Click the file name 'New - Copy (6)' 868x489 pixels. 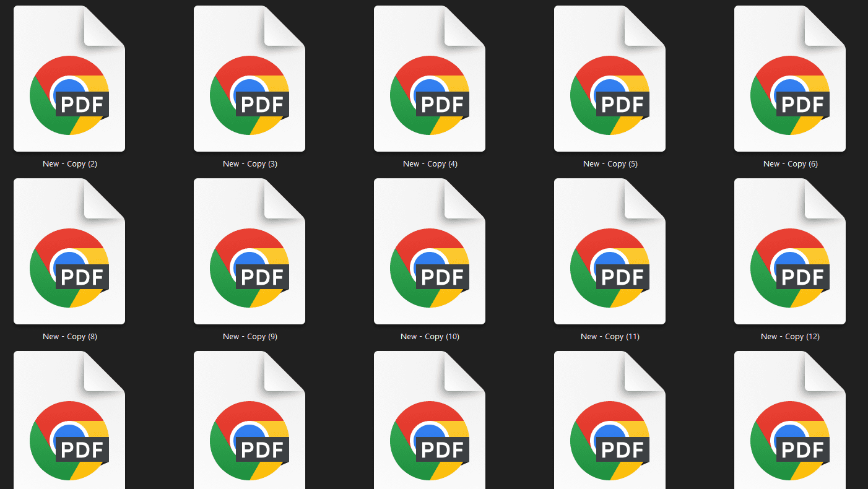click(x=791, y=164)
